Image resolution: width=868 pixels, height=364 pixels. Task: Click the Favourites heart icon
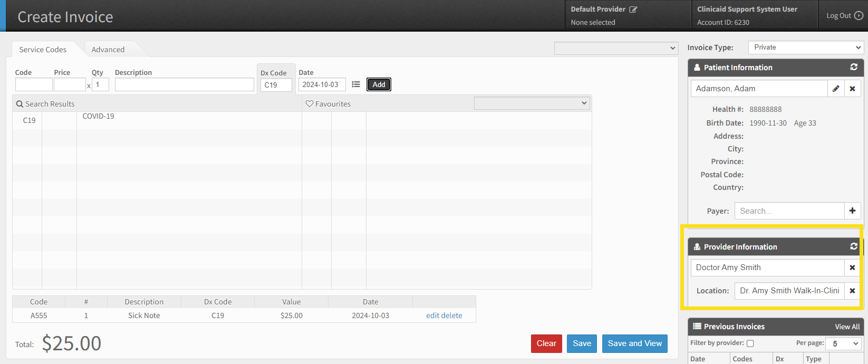(310, 104)
